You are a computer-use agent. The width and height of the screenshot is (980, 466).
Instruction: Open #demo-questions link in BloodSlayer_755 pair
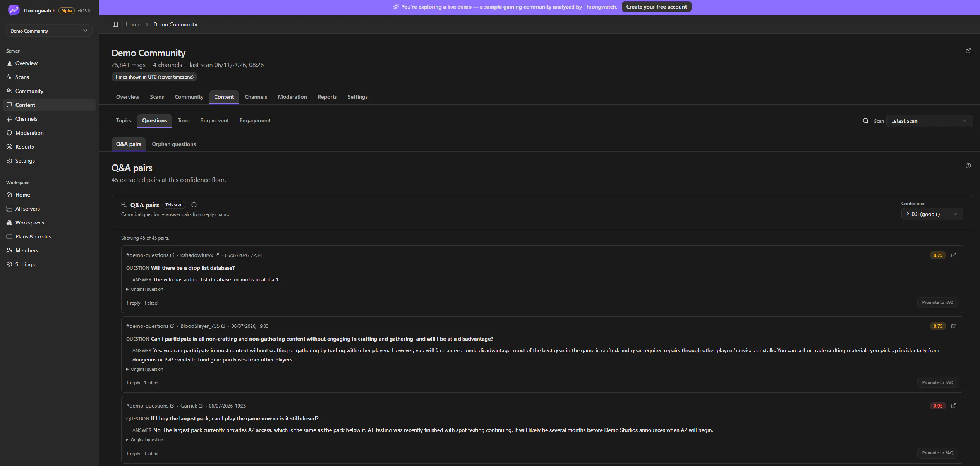tap(150, 326)
